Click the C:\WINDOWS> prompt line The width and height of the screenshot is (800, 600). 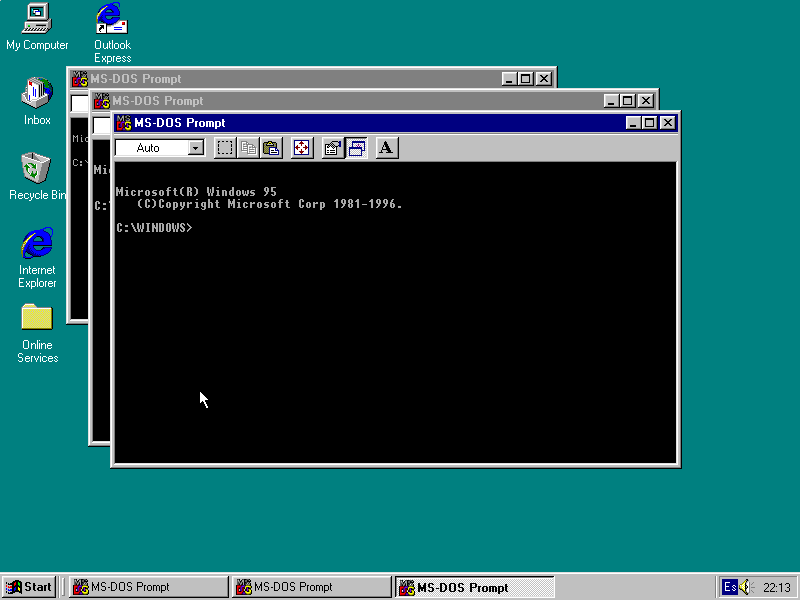tap(154, 228)
